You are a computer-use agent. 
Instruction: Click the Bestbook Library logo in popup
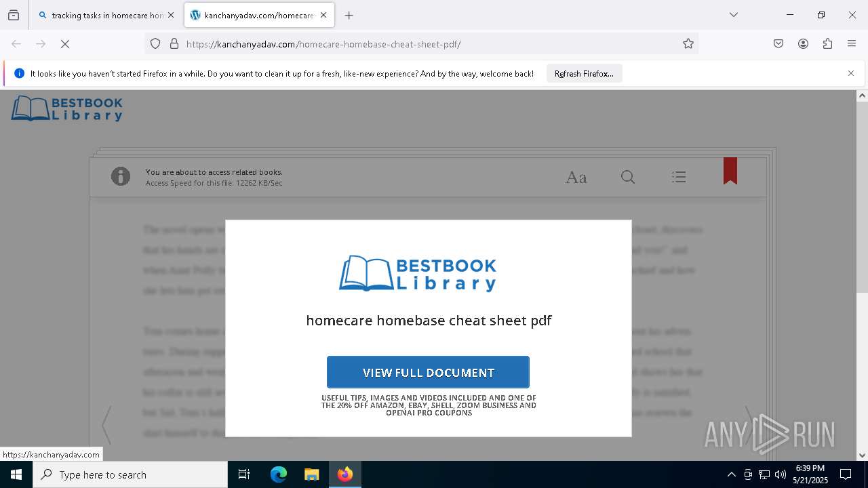click(x=418, y=273)
